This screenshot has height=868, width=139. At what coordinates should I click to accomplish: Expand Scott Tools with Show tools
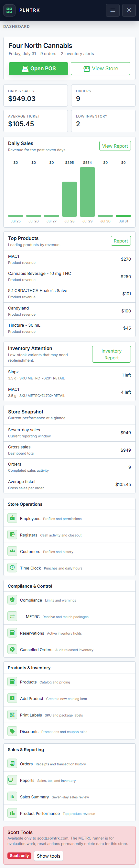click(48, 856)
